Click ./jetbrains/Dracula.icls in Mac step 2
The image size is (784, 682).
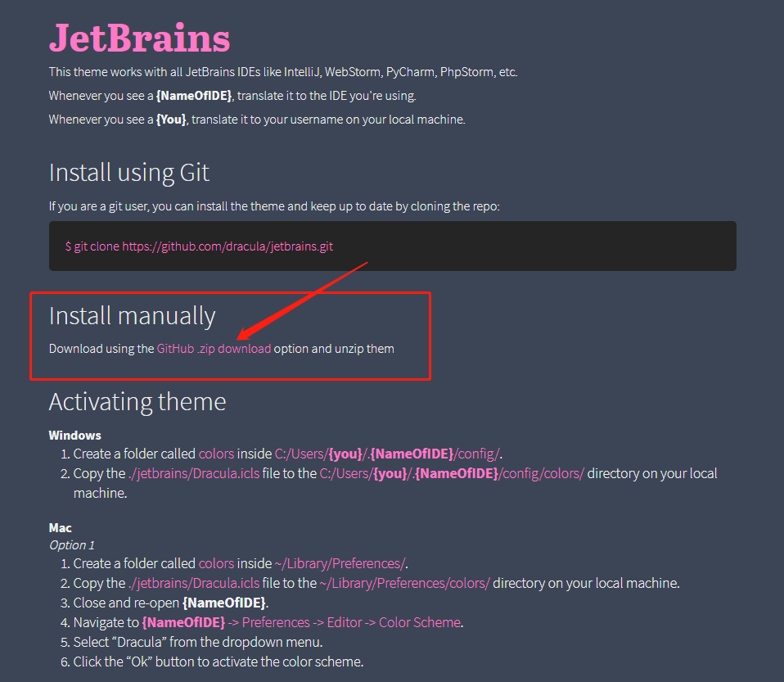(x=194, y=583)
